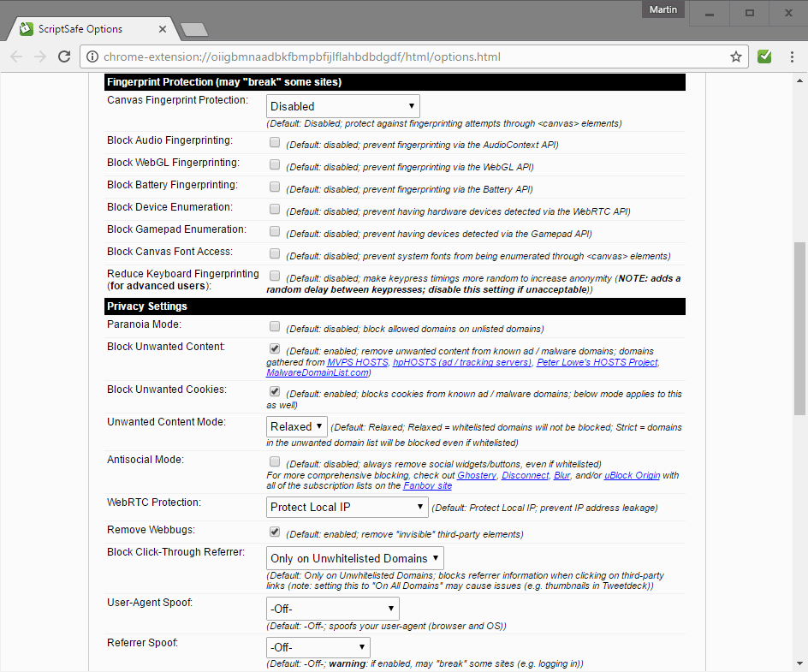Enable Paranoia Mode

tap(274, 325)
